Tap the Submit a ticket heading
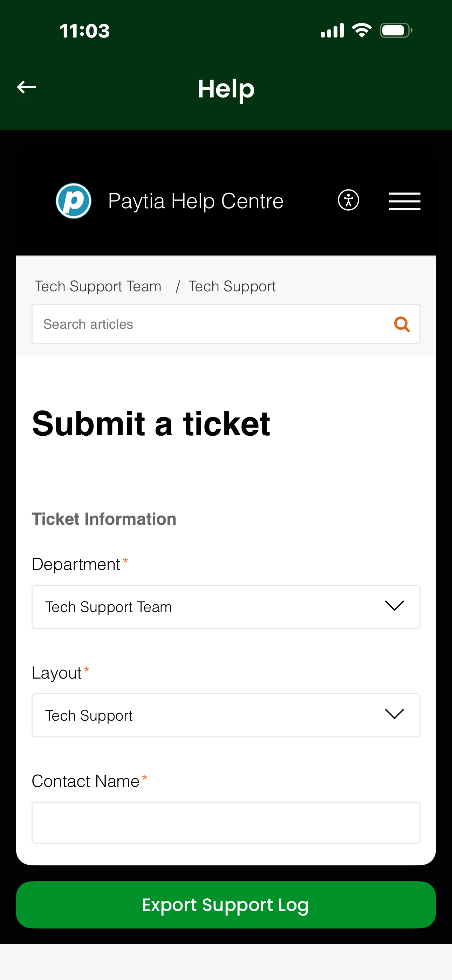Viewport: 452px width, 980px height. point(151,424)
